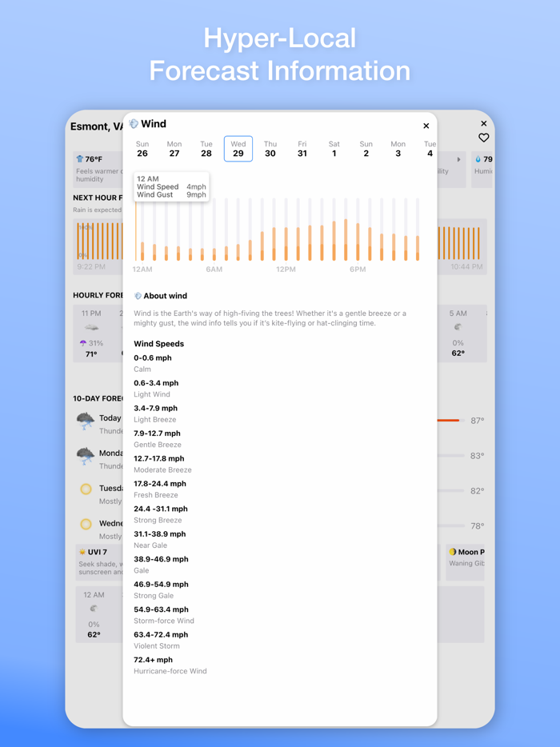Click the weather icon under 12 AM card
The height and width of the screenshot is (747, 560).
click(x=94, y=609)
